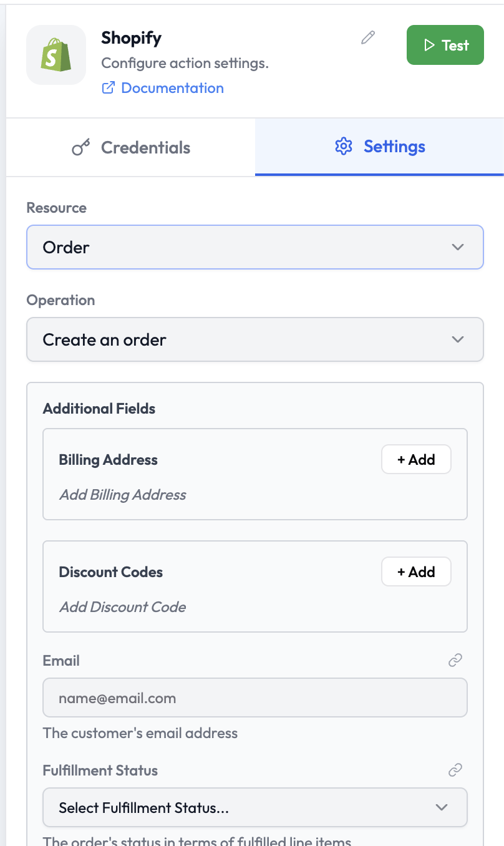The width and height of the screenshot is (504, 846).
Task: Toggle variable linking for Fulfillment Status
Action: click(x=455, y=769)
